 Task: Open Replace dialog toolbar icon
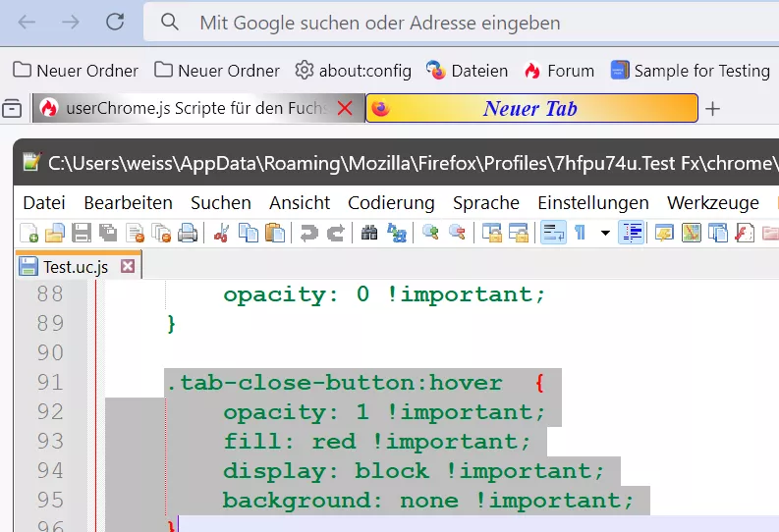pos(397,233)
